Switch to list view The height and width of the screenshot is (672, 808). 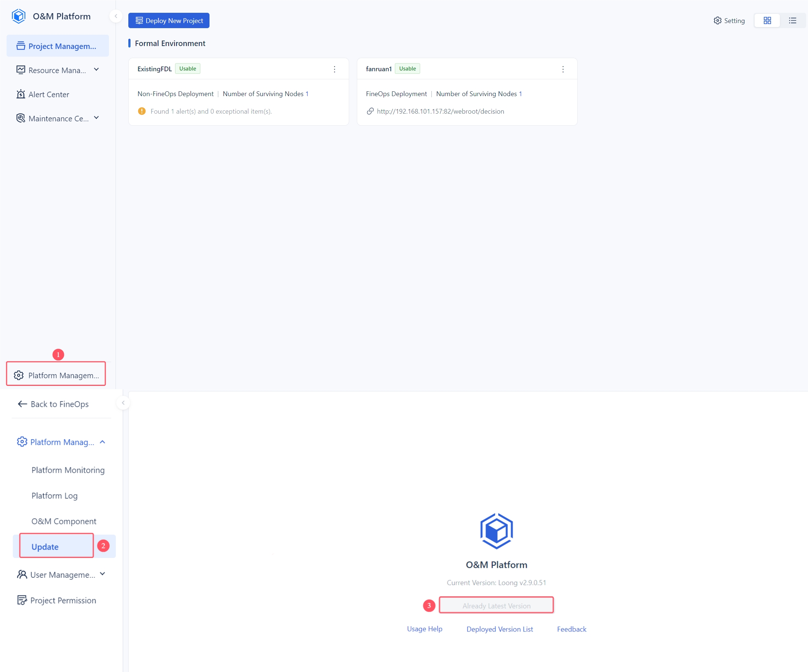[x=792, y=20]
